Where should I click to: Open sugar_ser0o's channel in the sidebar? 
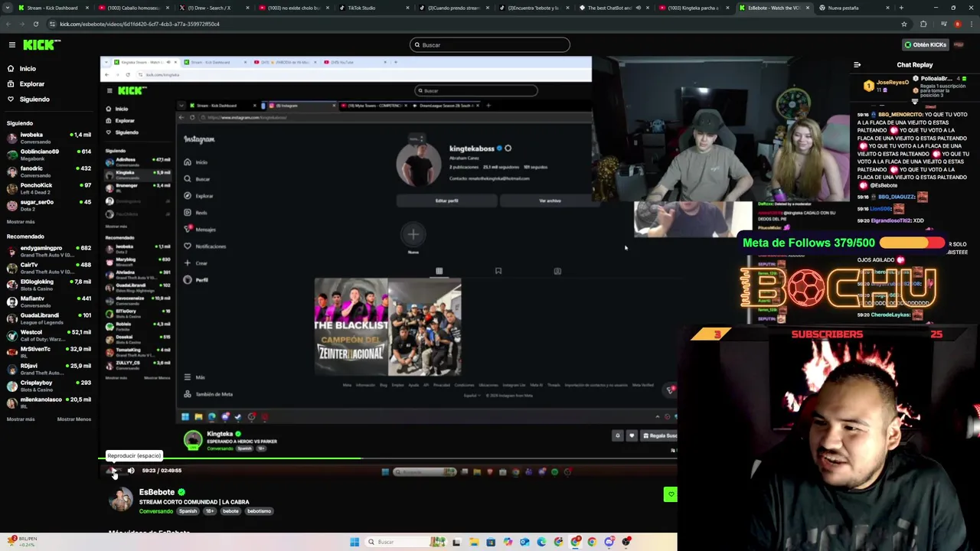[x=47, y=205]
